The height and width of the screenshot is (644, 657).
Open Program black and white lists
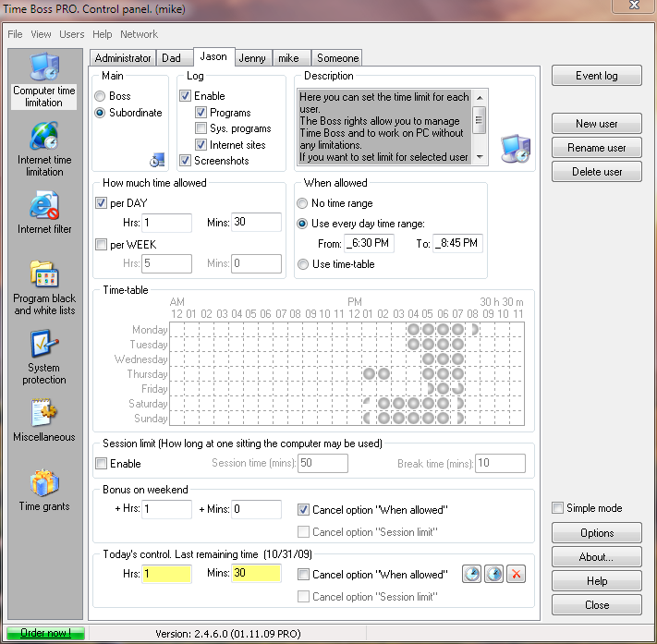(x=44, y=288)
